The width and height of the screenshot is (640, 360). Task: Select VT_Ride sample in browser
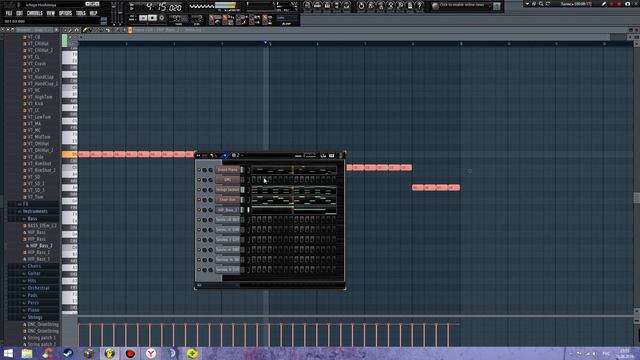(36, 157)
